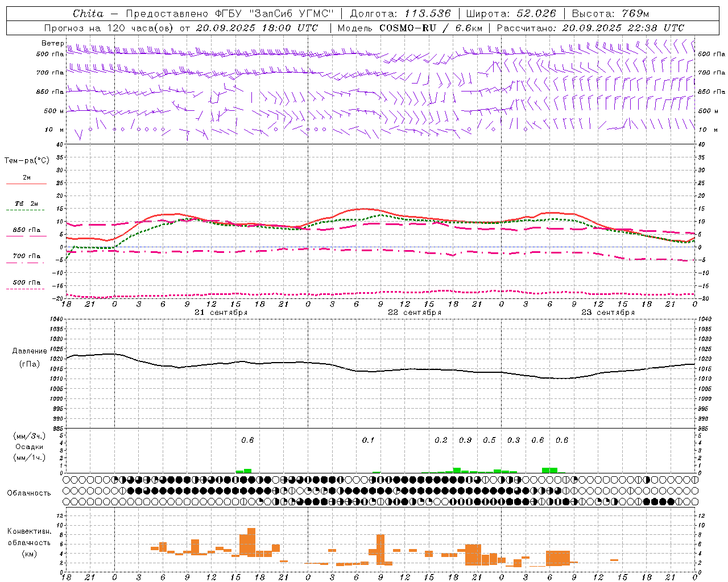This screenshot has width=728, height=582.
Task: Click "Предоставлено ФГБУ ЗапСиб УГМС" text
Action: 229,13
